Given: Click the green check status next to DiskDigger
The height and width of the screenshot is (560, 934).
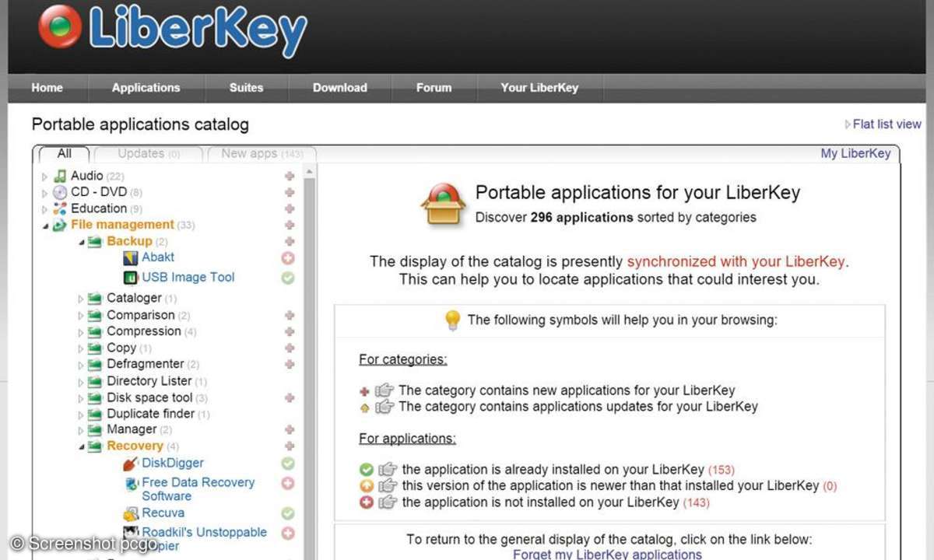Looking at the screenshot, I should (288, 464).
